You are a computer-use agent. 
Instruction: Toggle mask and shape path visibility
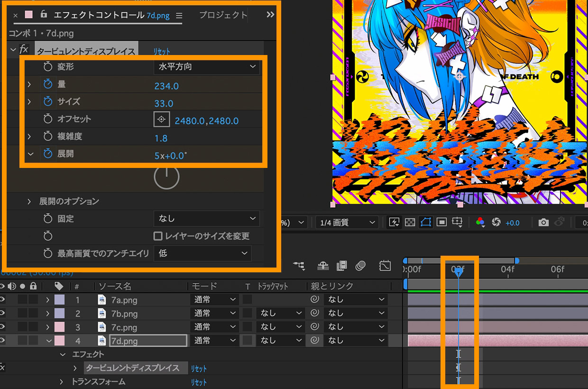[425, 222]
